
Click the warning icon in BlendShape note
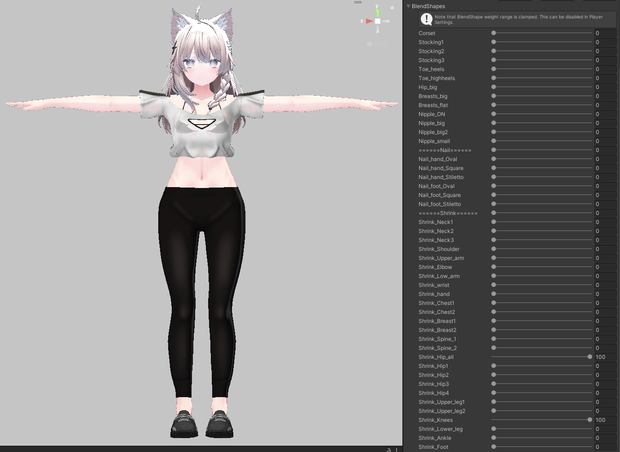tap(427, 19)
